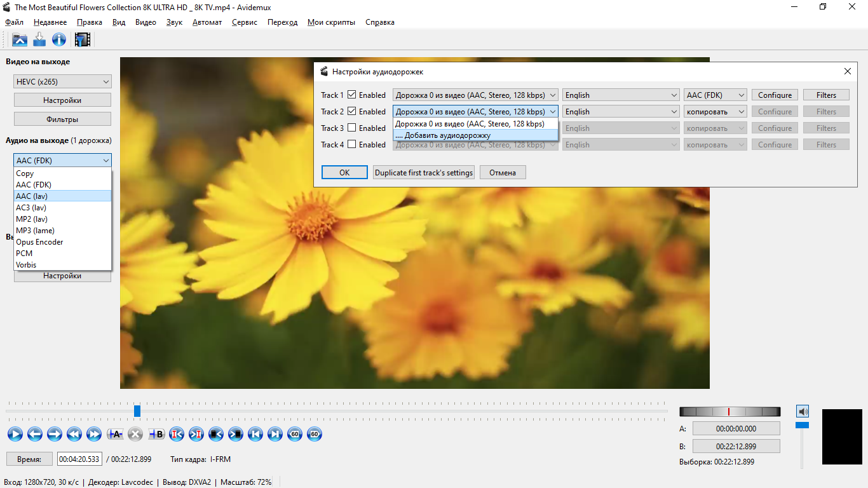Open the HEVC (x265) video codec dropdown
This screenshot has height=488, width=868.
pyautogui.click(x=62, y=81)
